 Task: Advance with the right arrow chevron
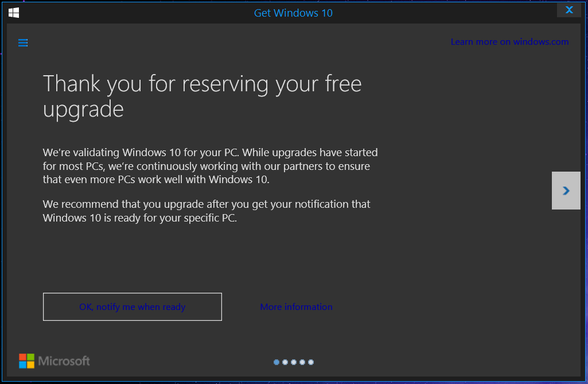click(x=566, y=191)
